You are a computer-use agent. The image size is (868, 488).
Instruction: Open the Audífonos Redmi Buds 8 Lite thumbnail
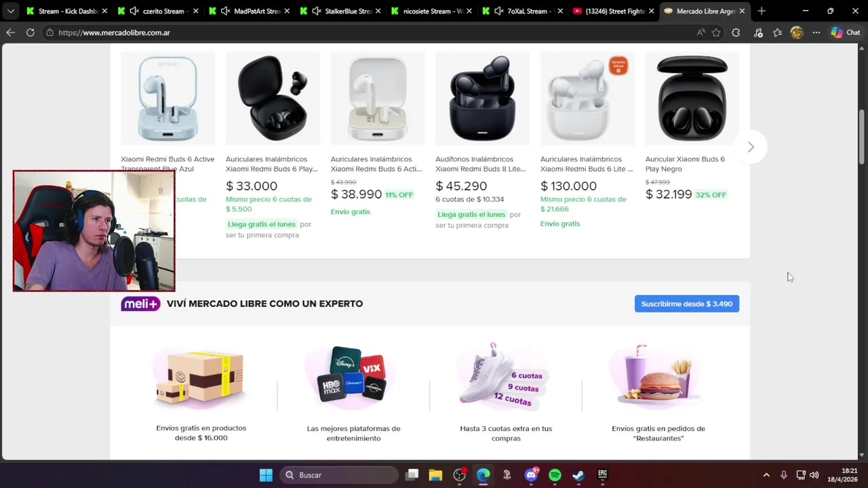coord(482,98)
